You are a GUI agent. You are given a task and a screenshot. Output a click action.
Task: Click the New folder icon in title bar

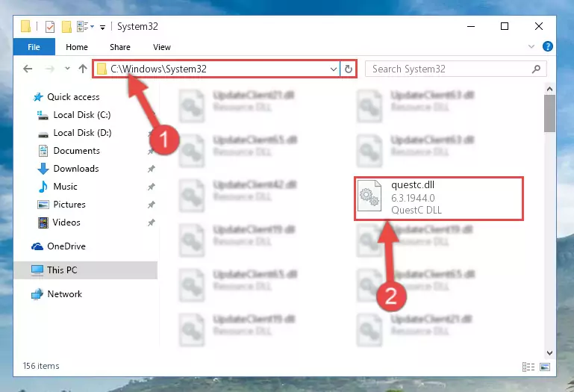coord(66,27)
